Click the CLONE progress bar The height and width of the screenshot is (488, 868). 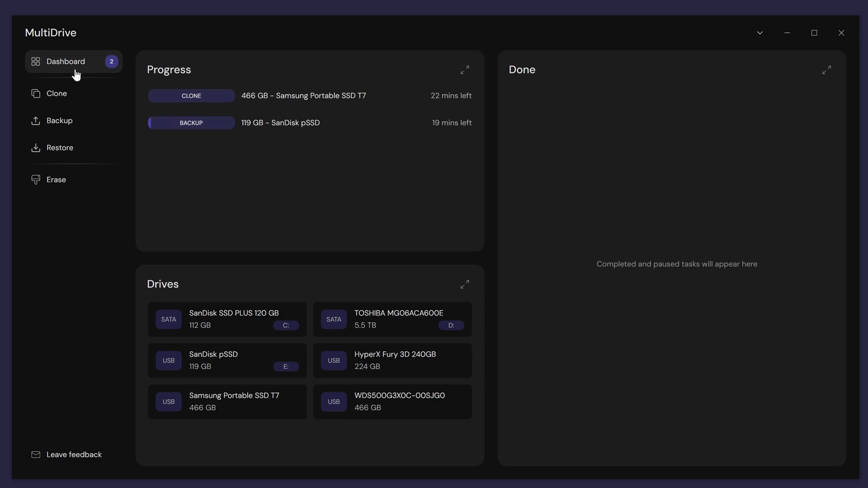coord(191,96)
